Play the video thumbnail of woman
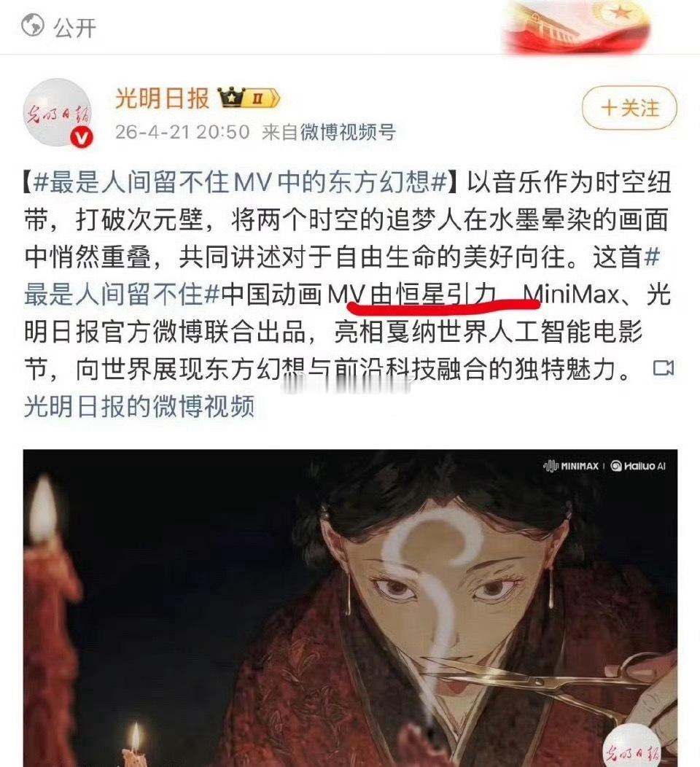700x767 pixels. pos(350,608)
